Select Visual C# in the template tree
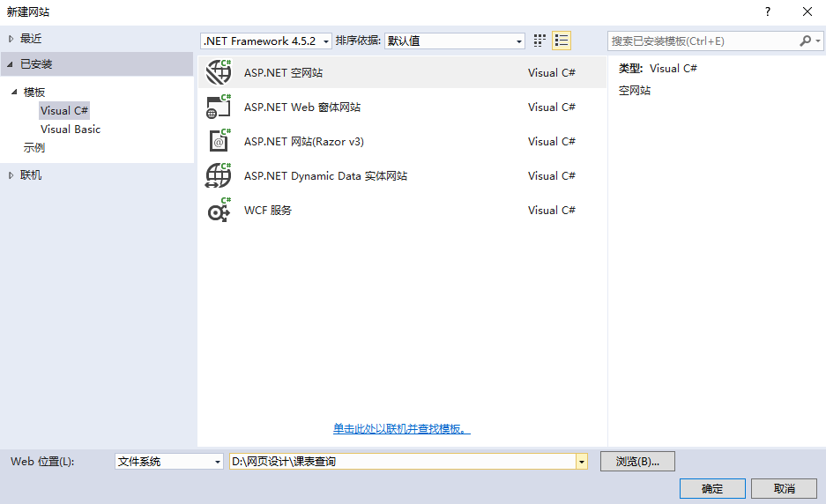 (x=64, y=111)
